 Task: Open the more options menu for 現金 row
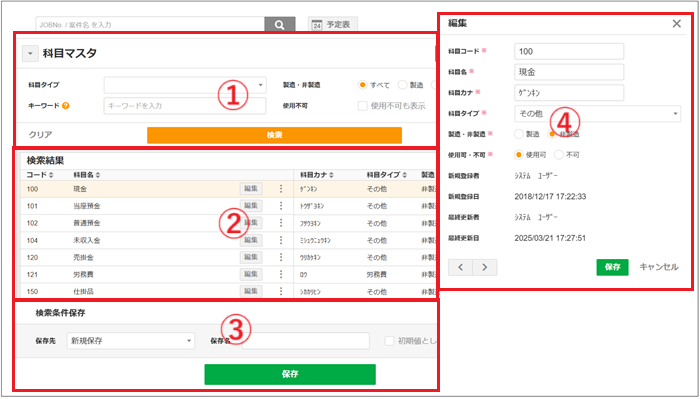point(281,189)
